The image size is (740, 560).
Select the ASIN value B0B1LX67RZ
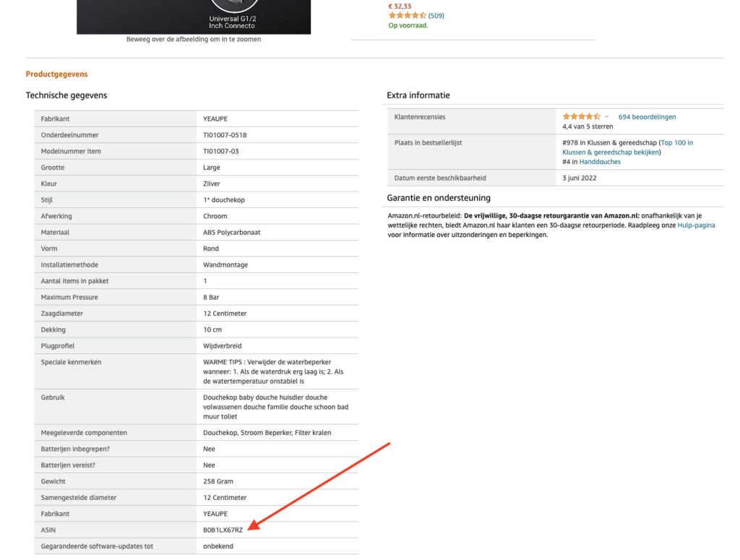click(223, 530)
